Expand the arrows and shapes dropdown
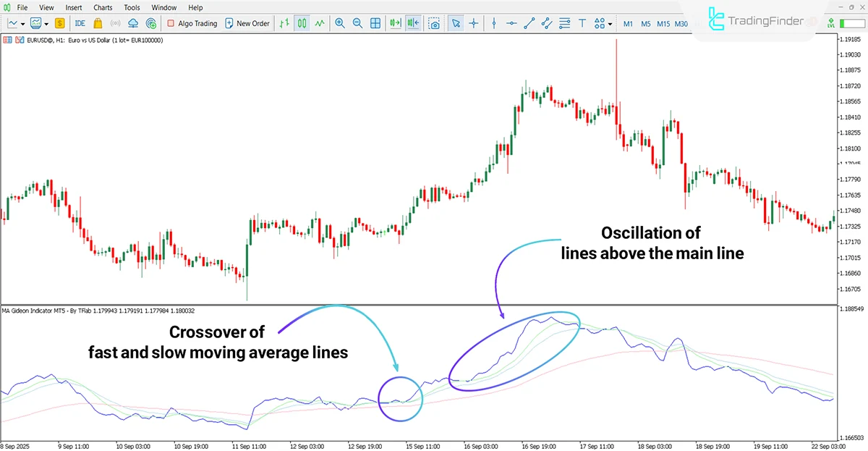868x451 pixels. coord(610,24)
